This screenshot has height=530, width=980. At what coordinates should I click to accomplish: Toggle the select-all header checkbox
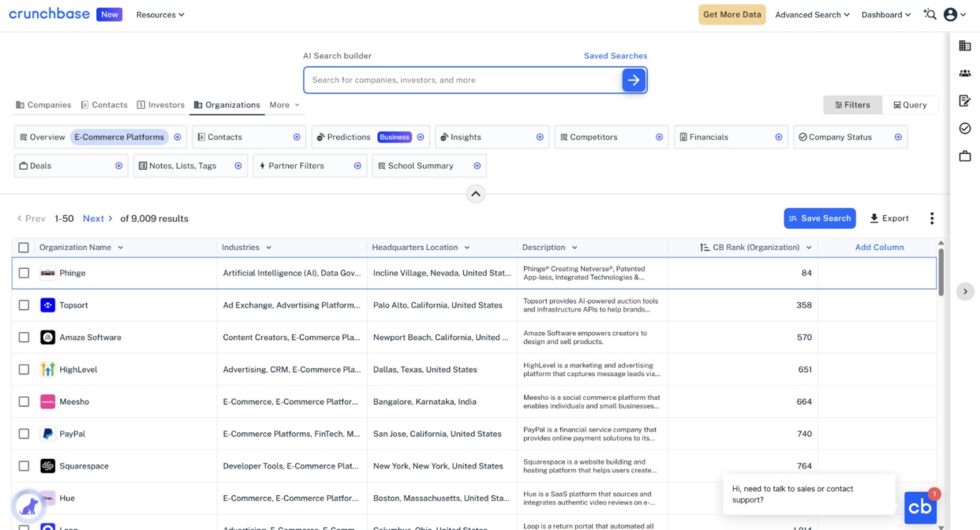tap(24, 248)
